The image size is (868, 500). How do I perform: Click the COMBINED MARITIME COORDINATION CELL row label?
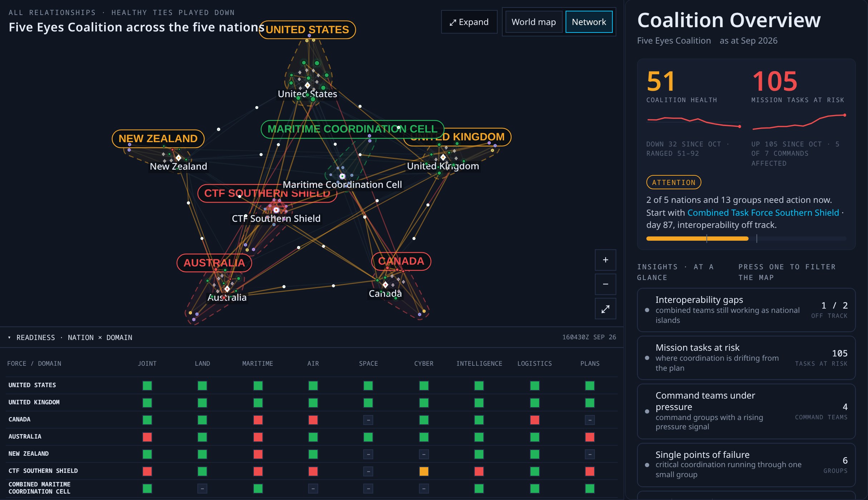click(x=39, y=488)
